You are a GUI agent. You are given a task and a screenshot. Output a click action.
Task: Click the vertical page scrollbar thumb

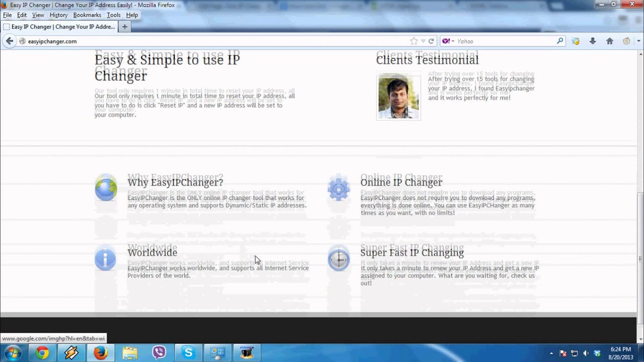coord(640,258)
